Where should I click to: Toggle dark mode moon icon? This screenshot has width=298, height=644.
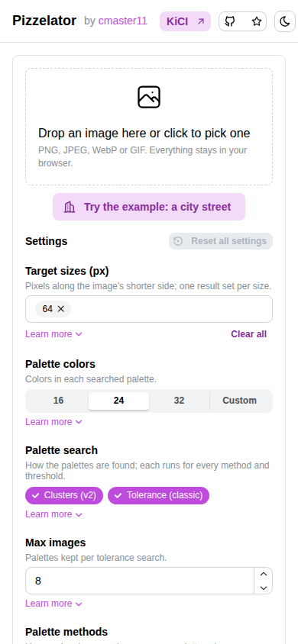[x=285, y=21]
